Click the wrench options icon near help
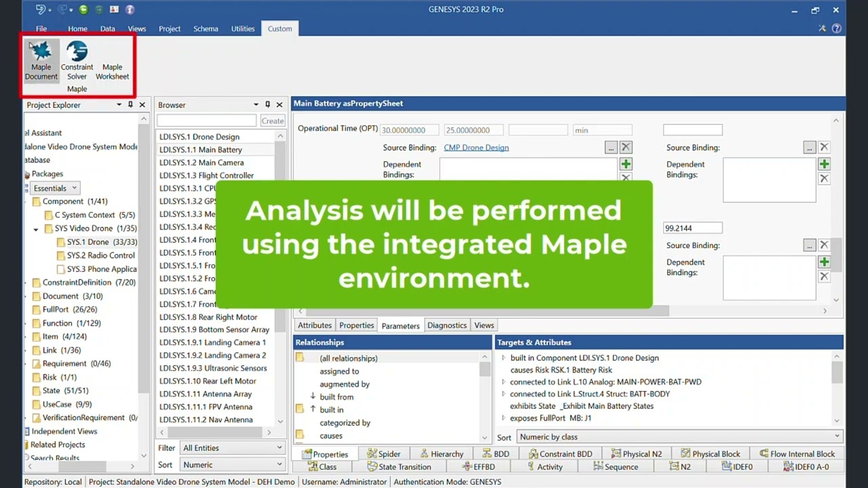The height and width of the screenshot is (488, 868). 822,28
